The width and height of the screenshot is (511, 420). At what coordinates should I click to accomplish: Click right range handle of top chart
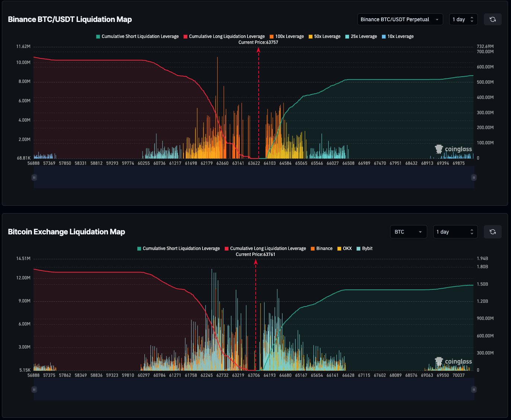tap(474, 177)
